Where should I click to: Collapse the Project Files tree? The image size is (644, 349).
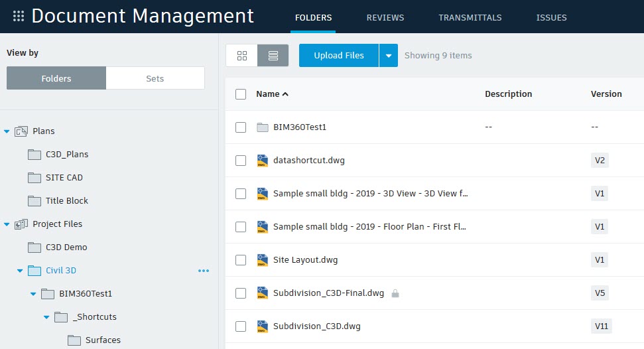tap(7, 224)
